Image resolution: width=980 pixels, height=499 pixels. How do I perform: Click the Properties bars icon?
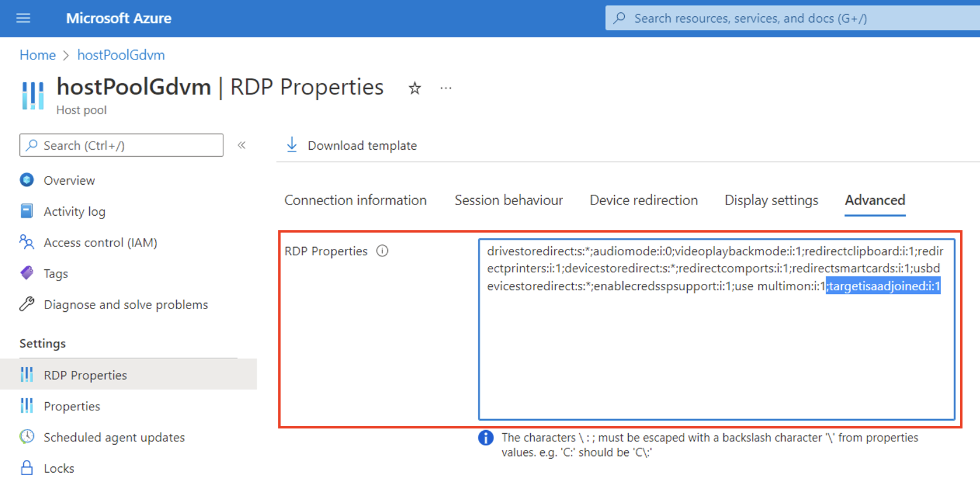point(27,405)
